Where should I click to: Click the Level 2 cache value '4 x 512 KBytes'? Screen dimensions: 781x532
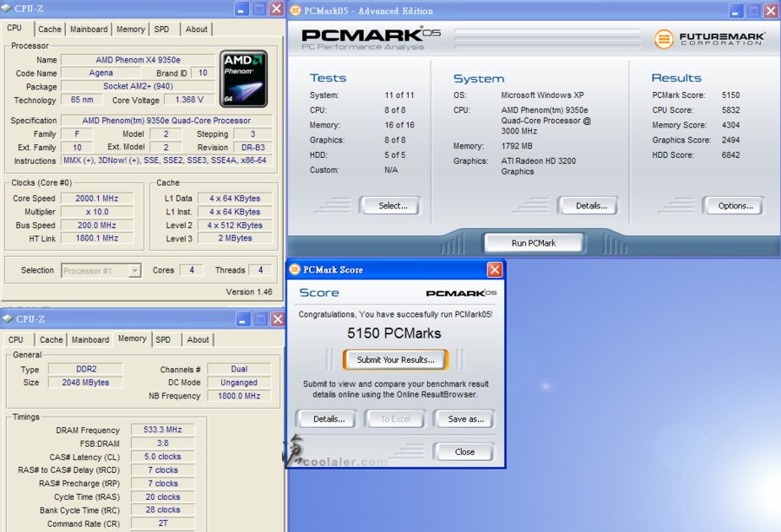(235, 225)
